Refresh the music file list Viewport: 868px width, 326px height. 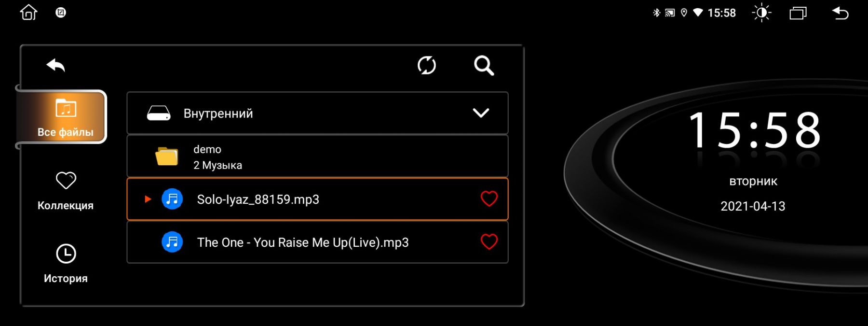[427, 65]
